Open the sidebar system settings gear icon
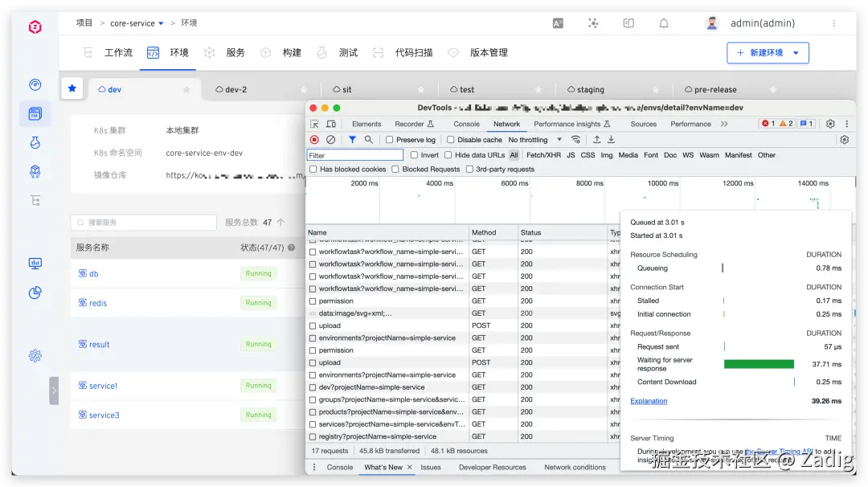 [x=35, y=355]
